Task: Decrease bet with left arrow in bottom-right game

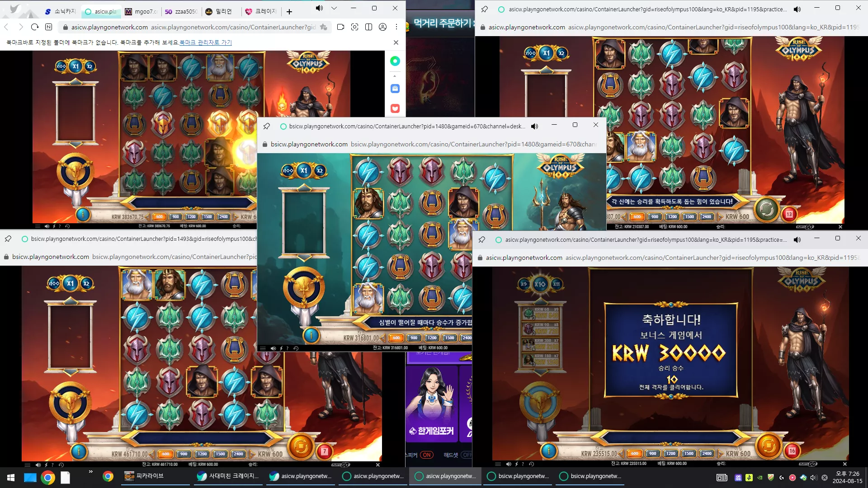Action: coord(620,454)
